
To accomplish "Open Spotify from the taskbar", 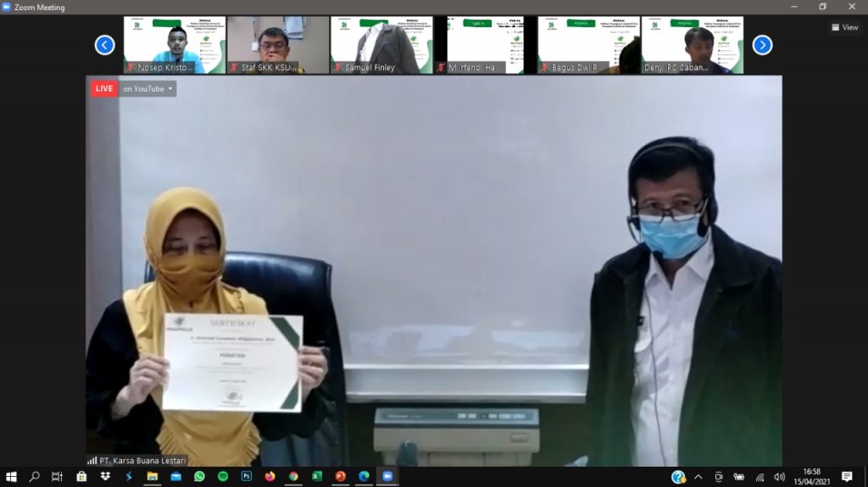I will [x=223, y=477].
